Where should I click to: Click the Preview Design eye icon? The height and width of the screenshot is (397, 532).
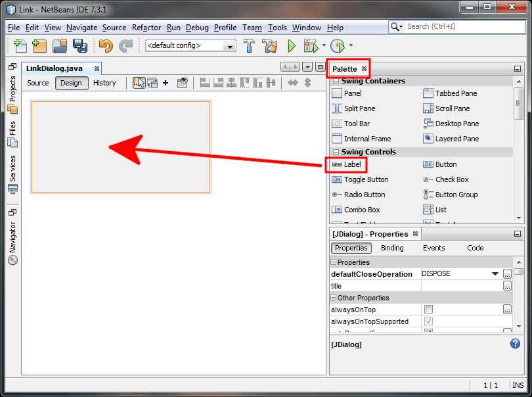(x=182, y=83)
